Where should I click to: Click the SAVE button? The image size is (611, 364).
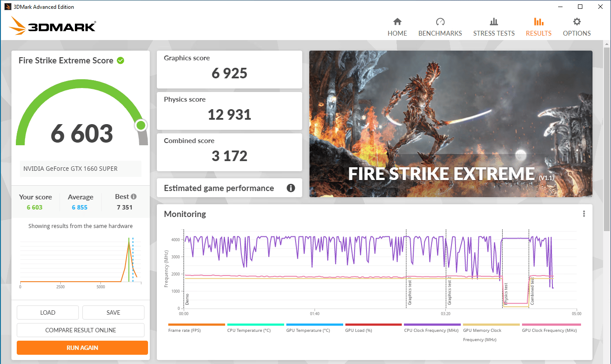[113, 313]
